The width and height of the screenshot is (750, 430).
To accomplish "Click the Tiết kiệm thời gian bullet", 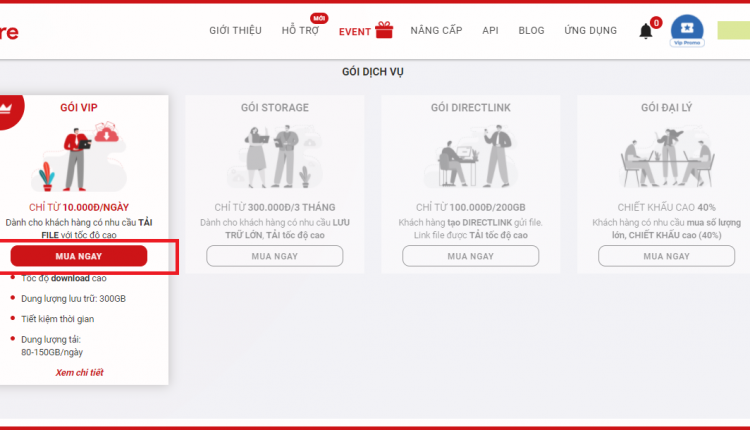I will 57,319.
